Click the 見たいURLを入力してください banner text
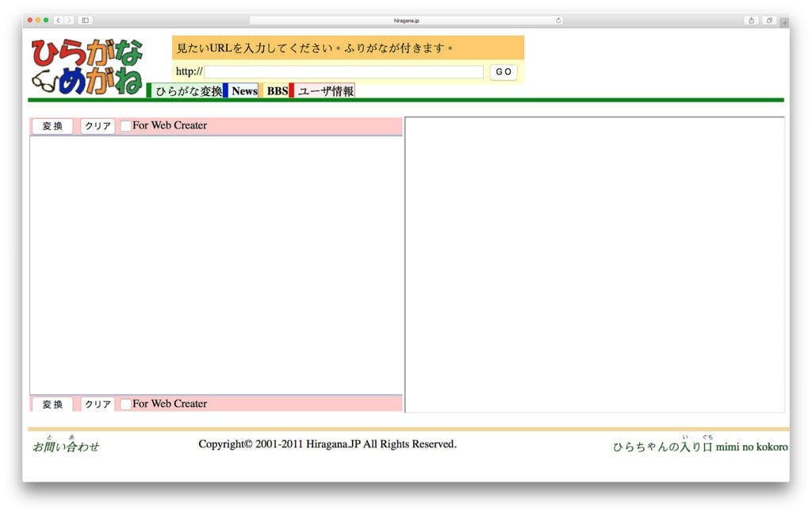This screenshot has height=514, width=812. coord(315,48)
